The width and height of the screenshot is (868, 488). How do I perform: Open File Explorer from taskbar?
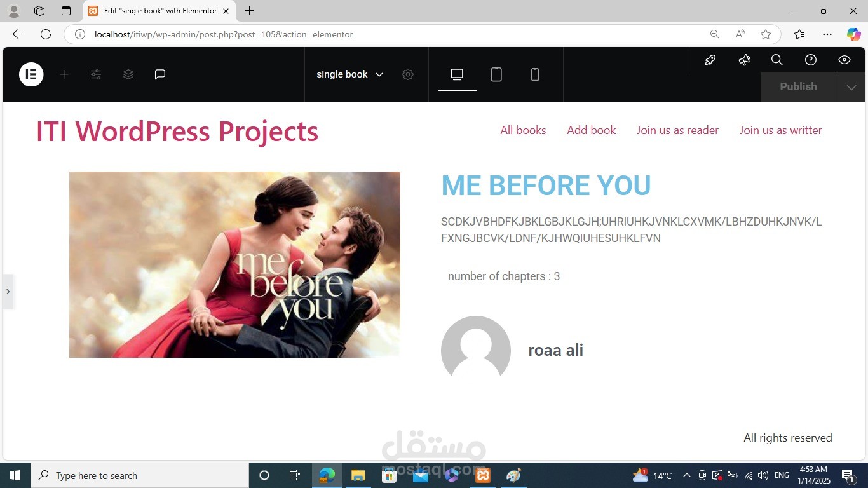(x=358, y=475)
